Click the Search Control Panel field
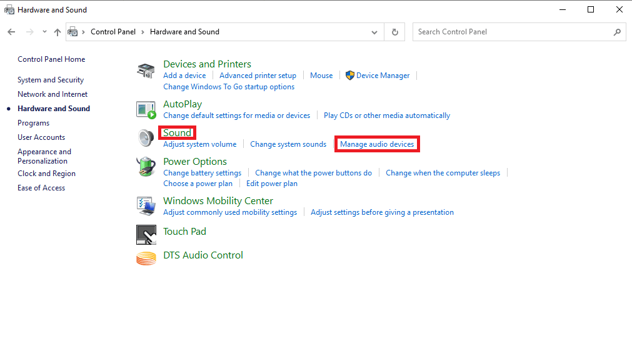The image size is (632, 364). point(513,32)
